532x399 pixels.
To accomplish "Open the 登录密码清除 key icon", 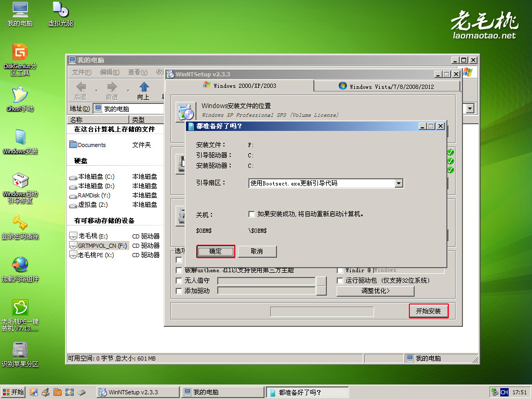I will pos(20,228).
